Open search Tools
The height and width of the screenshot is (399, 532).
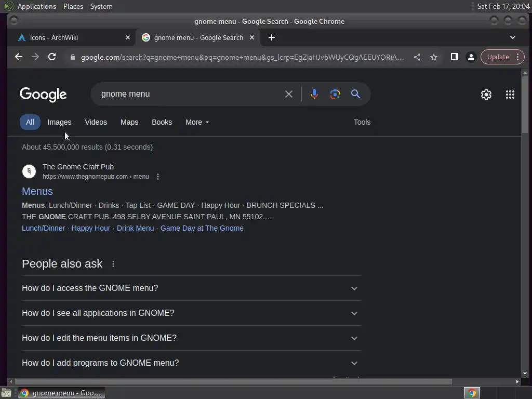362,122
